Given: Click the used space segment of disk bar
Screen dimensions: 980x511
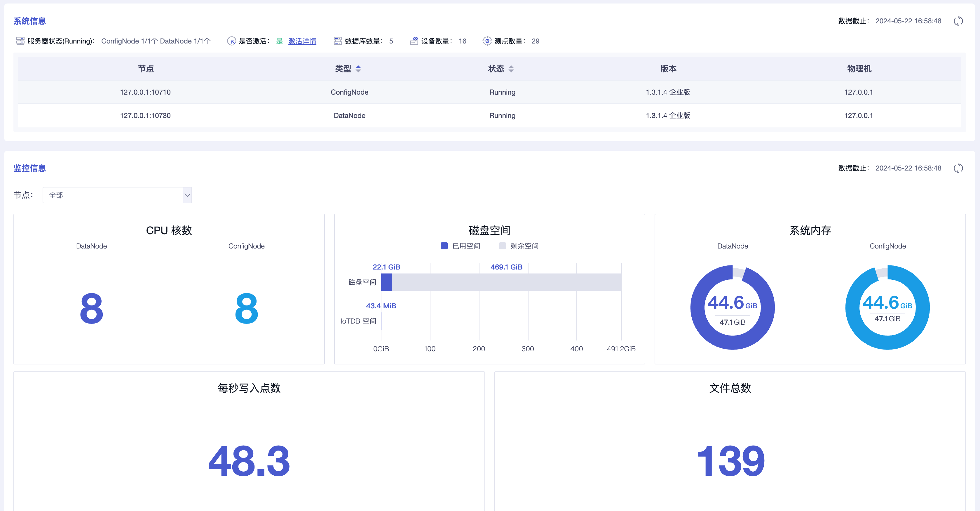Looking at the screenshot, I should click(x=386, y=282).
